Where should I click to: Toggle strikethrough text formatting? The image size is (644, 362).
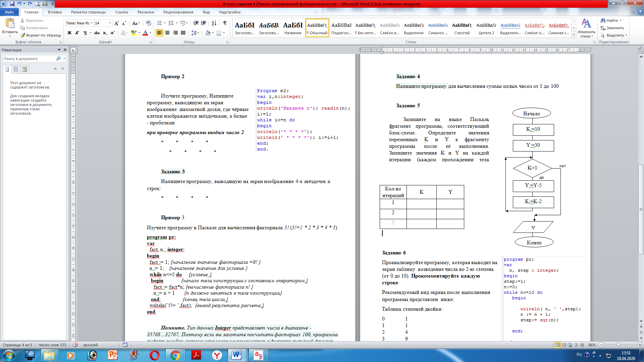point(97,33)
